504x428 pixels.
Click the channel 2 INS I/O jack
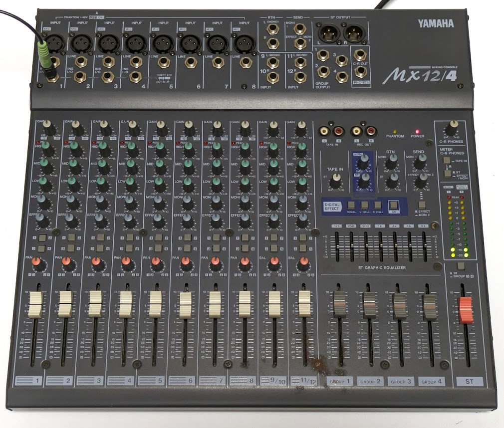(81, 76)
